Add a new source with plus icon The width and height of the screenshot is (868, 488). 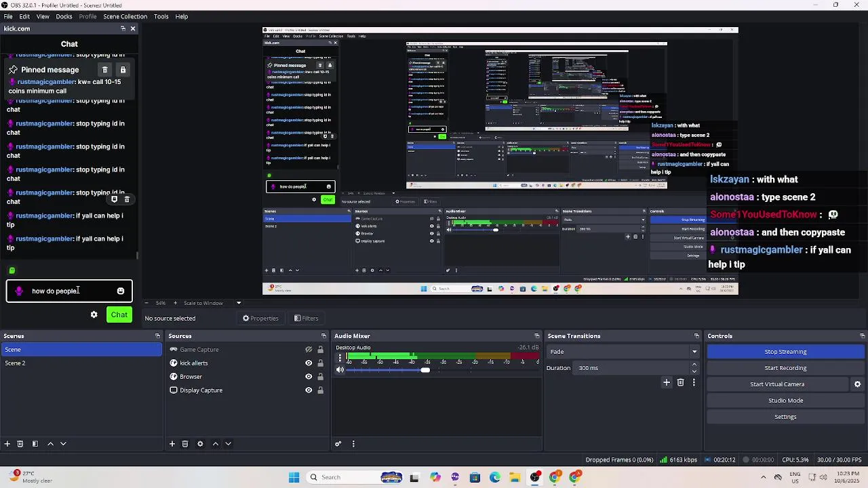pos(172,444)
